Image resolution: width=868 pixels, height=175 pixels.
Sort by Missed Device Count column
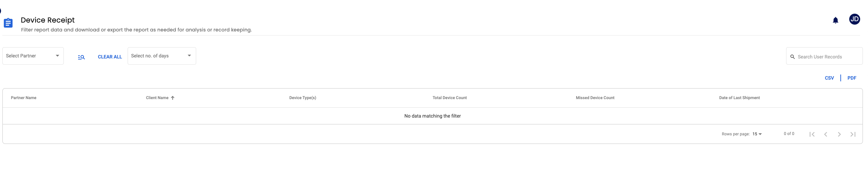[595, 98]
